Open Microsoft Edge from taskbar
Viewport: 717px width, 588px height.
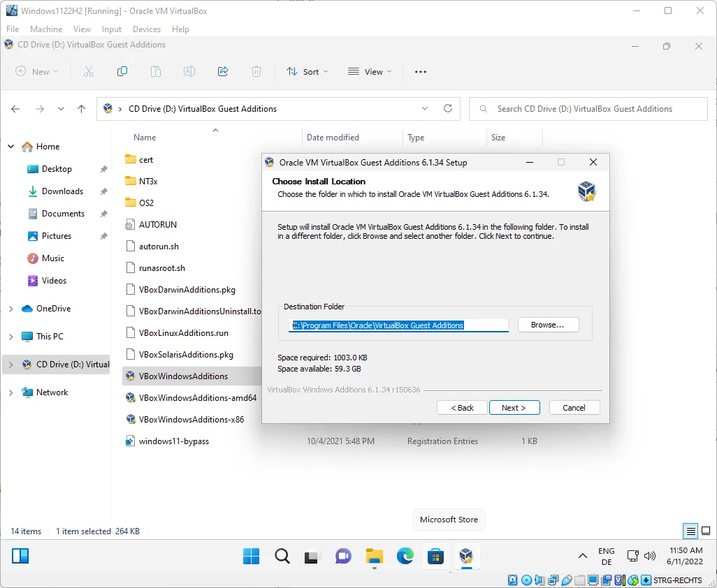click(405, 556)
